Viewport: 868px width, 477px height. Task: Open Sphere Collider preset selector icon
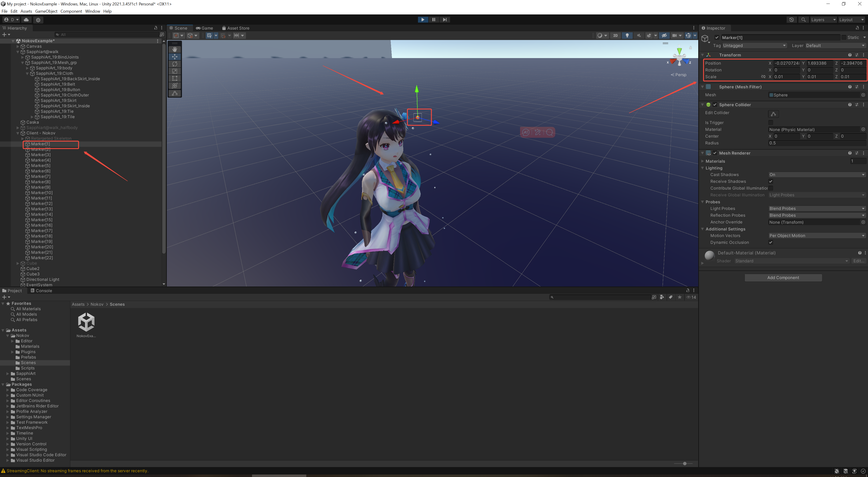[x=856, y=105]
